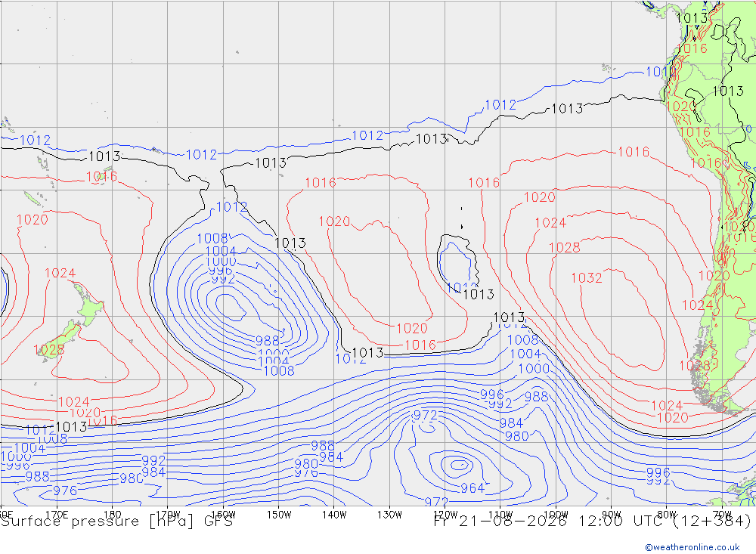Click the 150W longitude axis label

coord(279,515)
